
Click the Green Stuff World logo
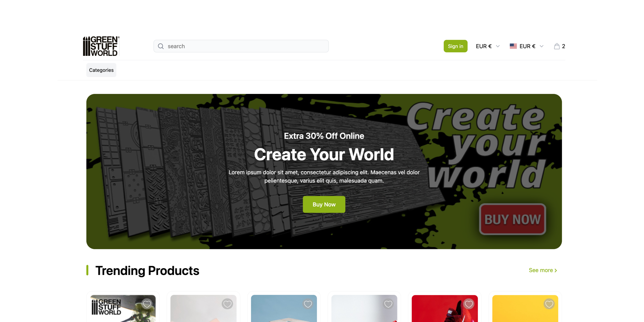[101, 46]
